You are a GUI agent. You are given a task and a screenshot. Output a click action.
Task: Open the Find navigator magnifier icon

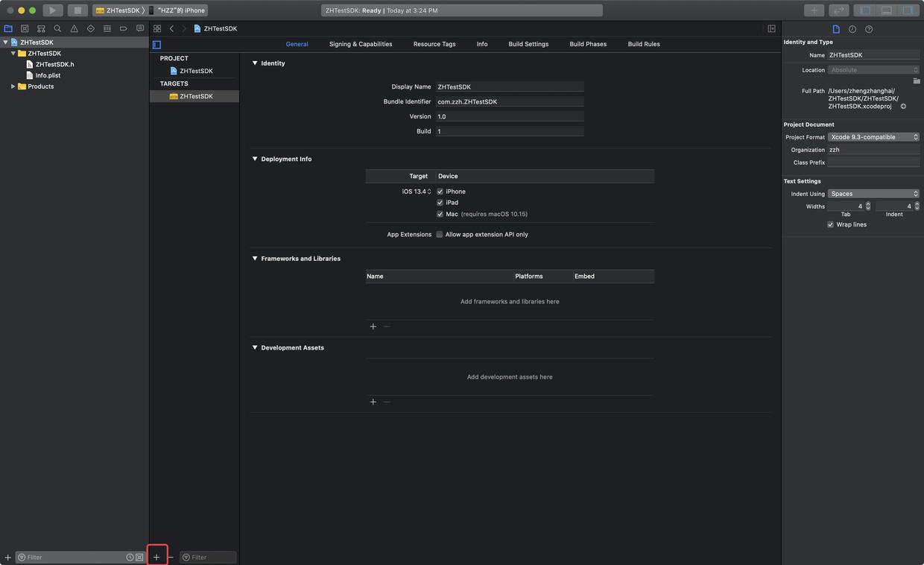[57, 28]
